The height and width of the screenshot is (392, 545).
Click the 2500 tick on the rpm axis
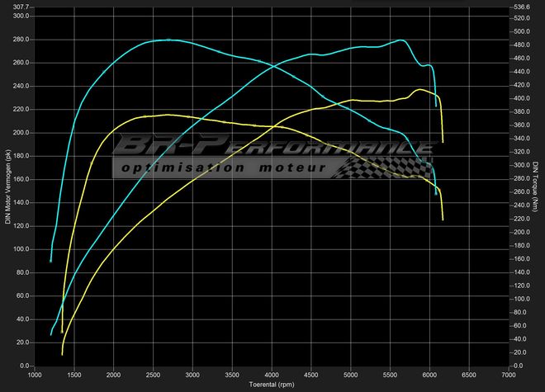pos(154,375)
